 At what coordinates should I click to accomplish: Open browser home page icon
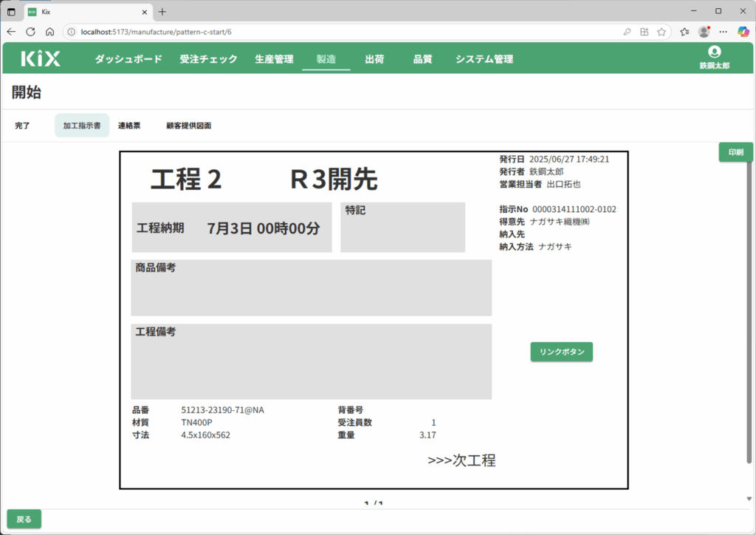coord(49,32)
